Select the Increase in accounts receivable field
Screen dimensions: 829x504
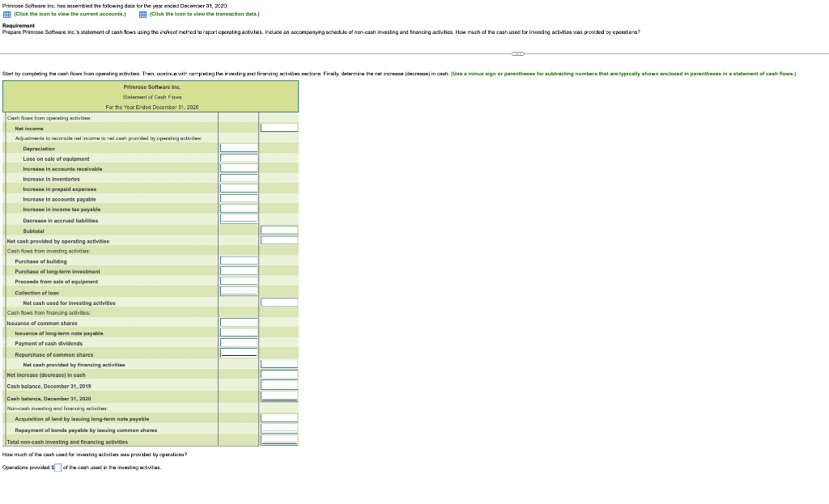coord(239,168)
